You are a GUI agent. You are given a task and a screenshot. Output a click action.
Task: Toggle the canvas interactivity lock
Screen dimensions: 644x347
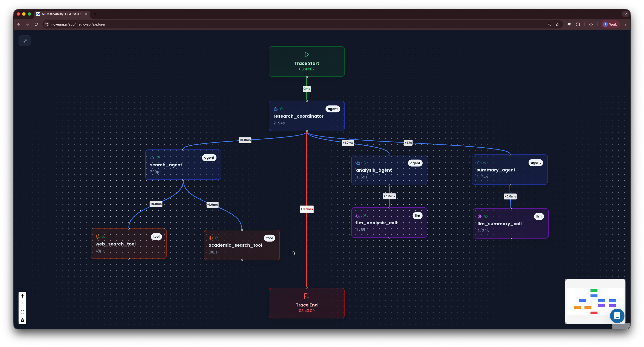22,320
